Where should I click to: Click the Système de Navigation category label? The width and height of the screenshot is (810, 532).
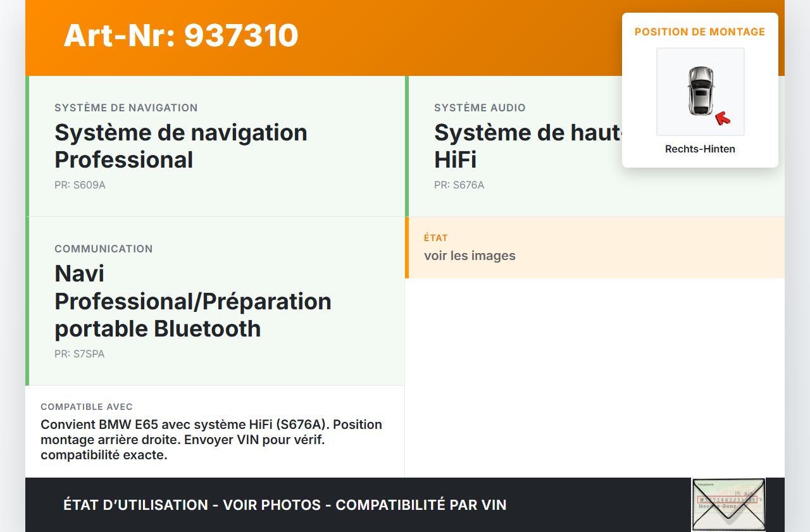pos(126,108)
